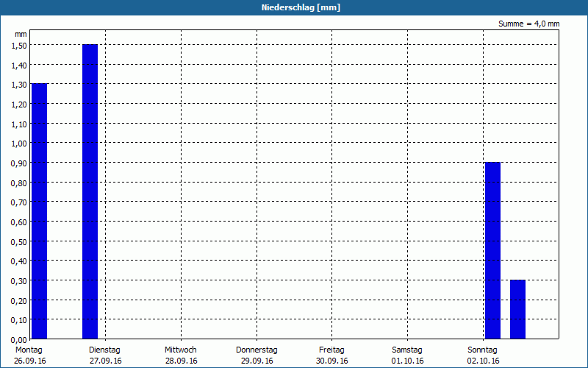This screenshot has width=588, height=368.
Task: Select the 1,50 mm bar before Dienstag
Action: [x=90, y=191]
